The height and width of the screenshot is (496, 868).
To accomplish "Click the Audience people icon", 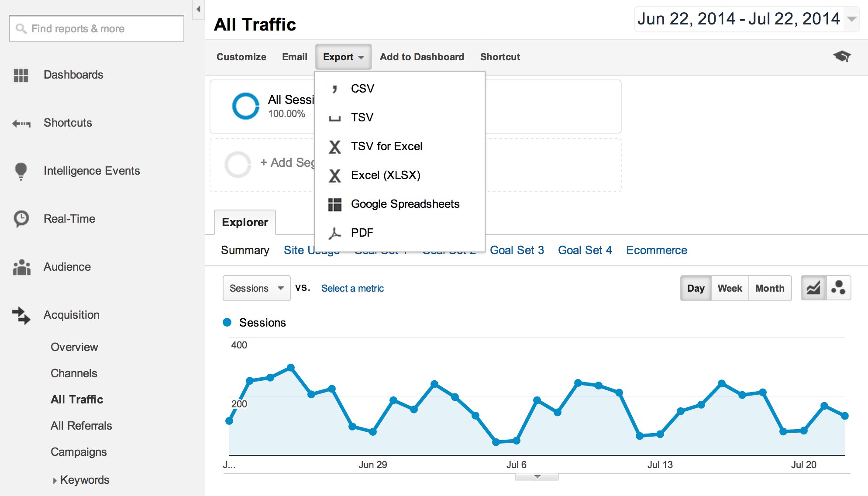I will click(21, 267).
